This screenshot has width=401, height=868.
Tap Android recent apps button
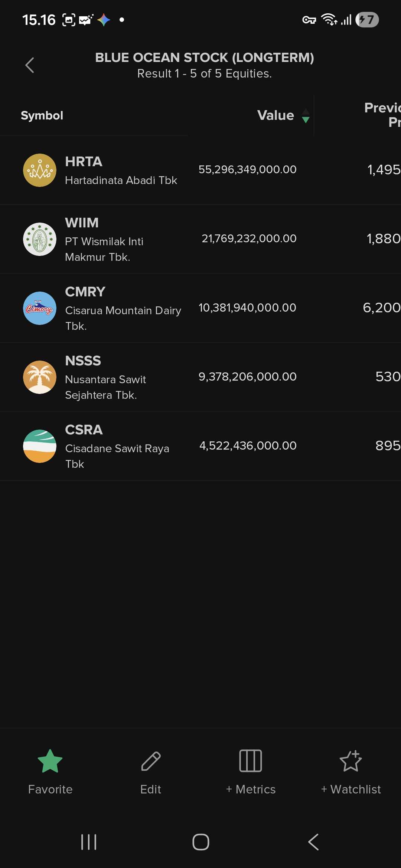coord(89,842)
